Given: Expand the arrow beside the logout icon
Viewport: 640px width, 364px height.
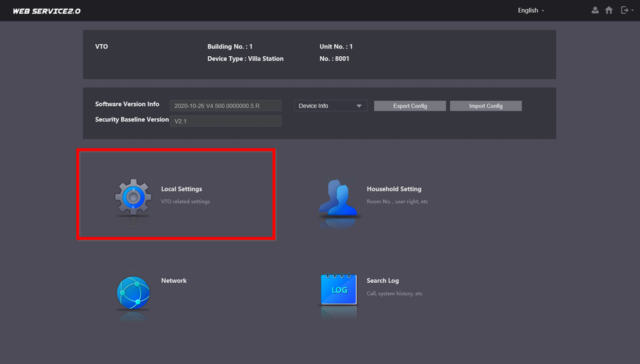Looking at the screenshot, I should [x=632, y=11].
